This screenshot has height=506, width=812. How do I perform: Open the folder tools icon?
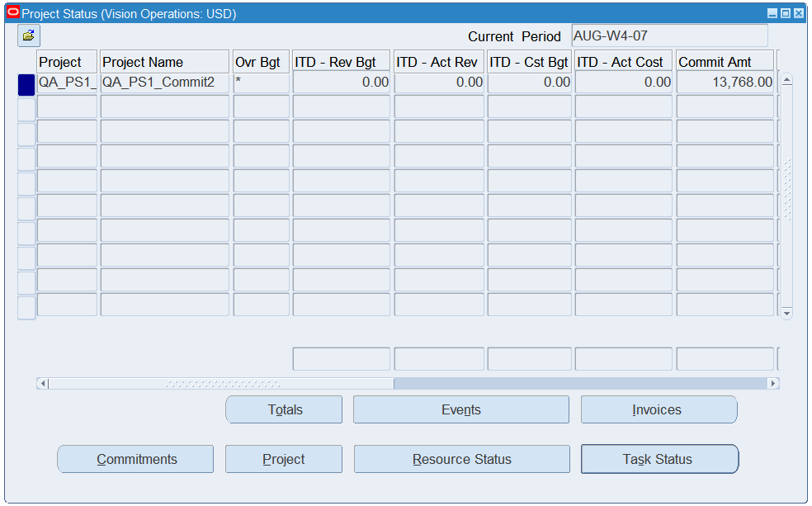tap(29, 35)
